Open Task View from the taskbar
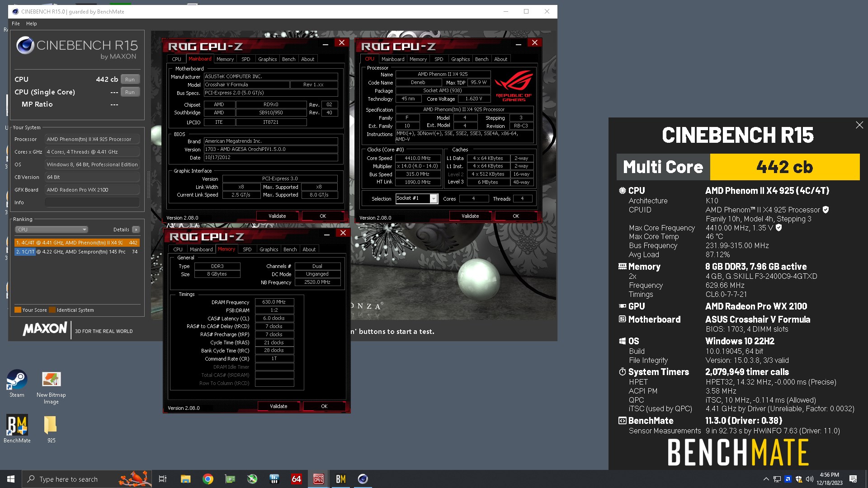Screen dimensions: 868x488 coord(163,479)
